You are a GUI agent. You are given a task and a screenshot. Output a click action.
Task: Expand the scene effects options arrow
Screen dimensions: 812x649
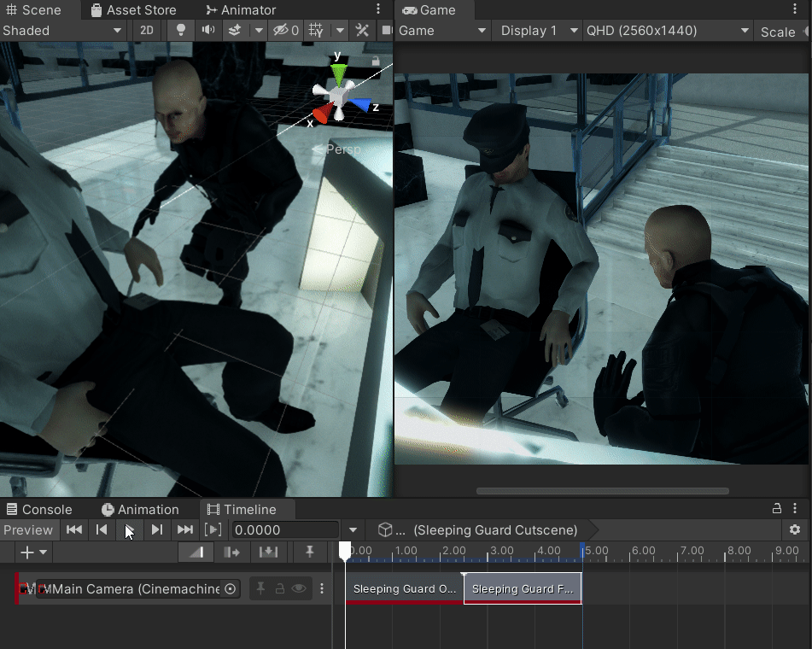(x=259, y=31)
